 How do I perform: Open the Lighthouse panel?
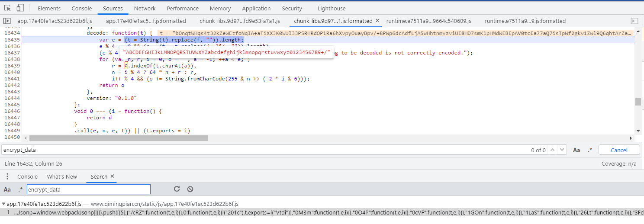tap(332, 8)
